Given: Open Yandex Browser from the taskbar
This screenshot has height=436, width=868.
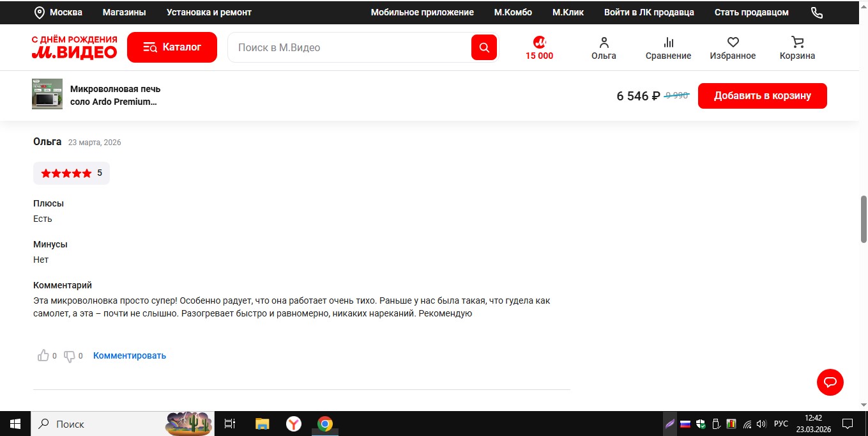Looking at the screenshot, I should click(x=293, y=424).
